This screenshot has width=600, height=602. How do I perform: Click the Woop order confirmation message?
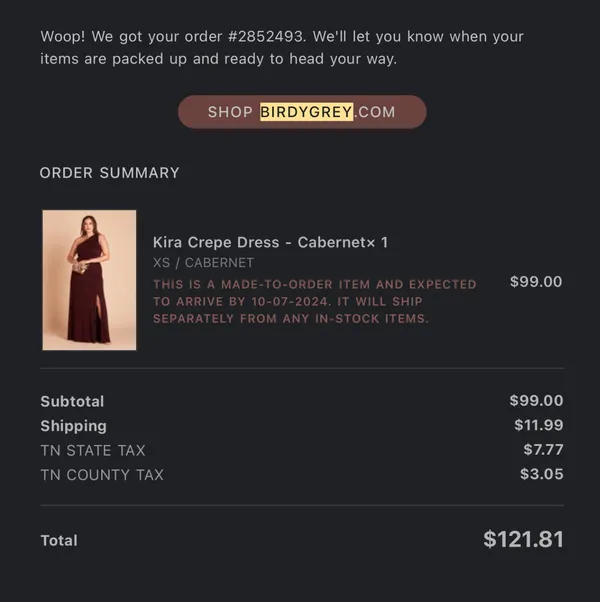pyautogui.click(x=282, y=48)
